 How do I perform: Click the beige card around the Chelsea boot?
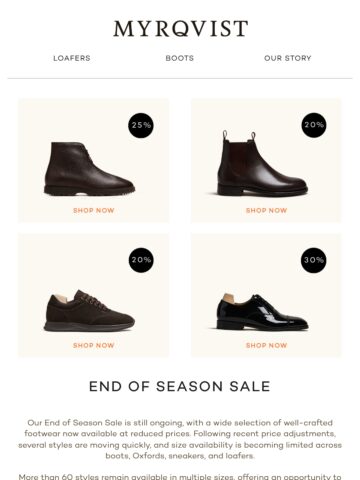pos(266,160)
